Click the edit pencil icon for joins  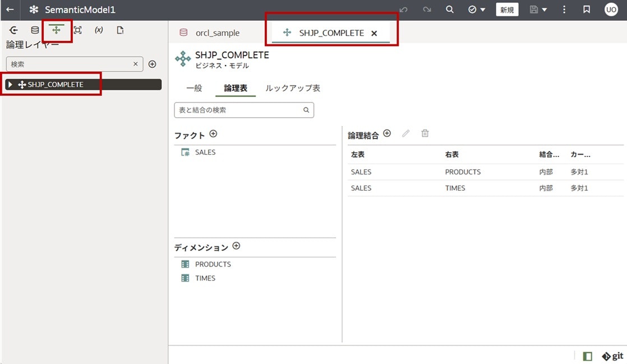pos(406,133)
